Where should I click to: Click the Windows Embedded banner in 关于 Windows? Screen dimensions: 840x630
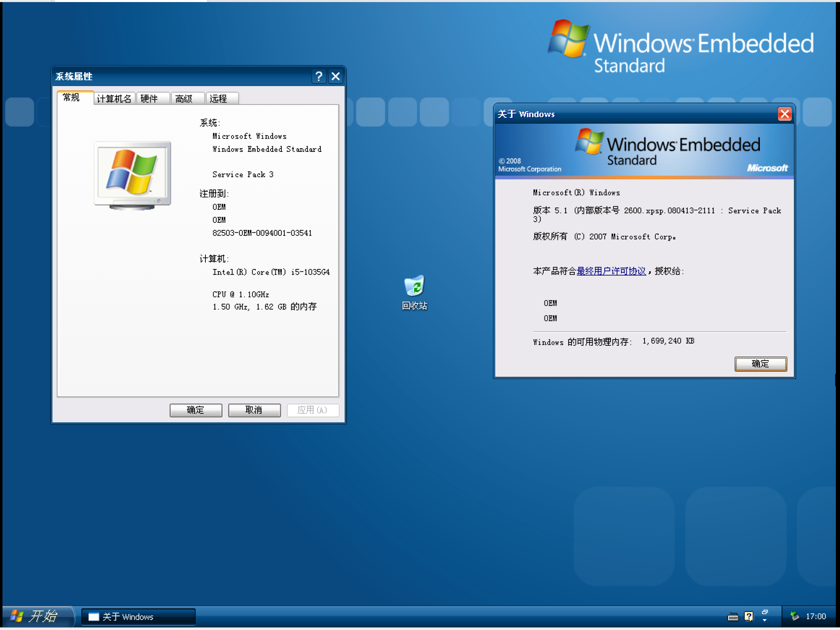pos(644,151)
